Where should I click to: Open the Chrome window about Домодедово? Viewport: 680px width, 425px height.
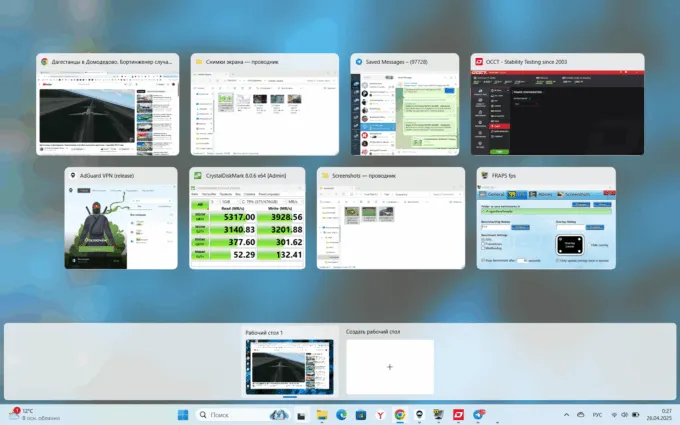tap(108, 111)
